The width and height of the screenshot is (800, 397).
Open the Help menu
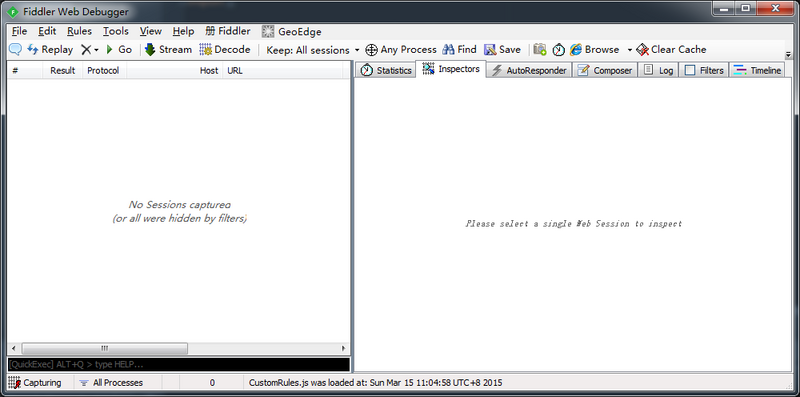(183, 31)
